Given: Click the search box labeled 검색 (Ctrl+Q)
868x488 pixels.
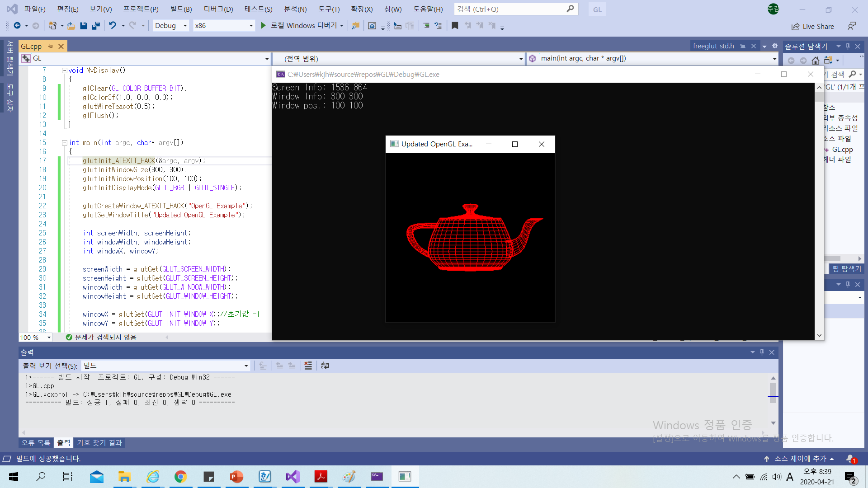Looking at the screenshot, I should 510,9.
